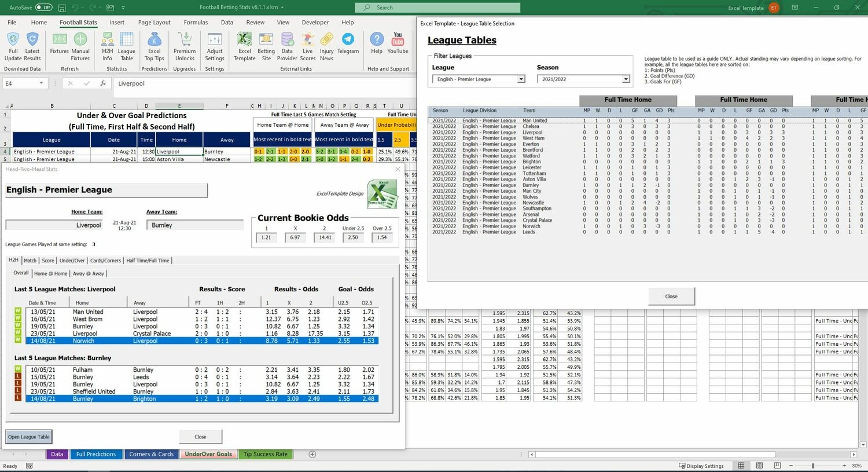Open the Manual Fixtures tool
This screenshot has width=868, height=472.
(x=80, y=46)
